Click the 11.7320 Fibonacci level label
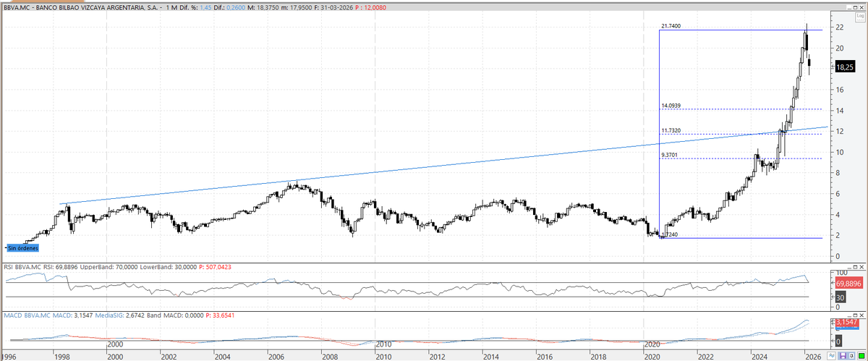 click(x=671, y=130)
